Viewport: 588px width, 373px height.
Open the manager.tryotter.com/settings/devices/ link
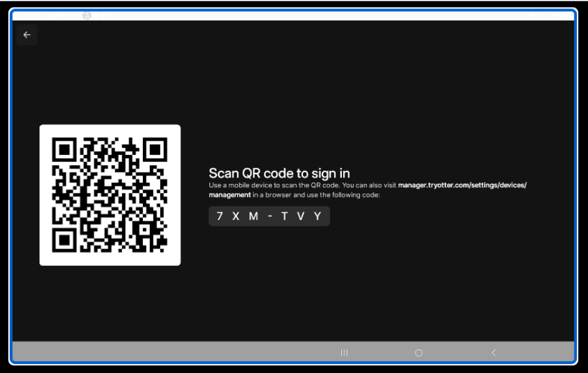click(x=462, y=185)
